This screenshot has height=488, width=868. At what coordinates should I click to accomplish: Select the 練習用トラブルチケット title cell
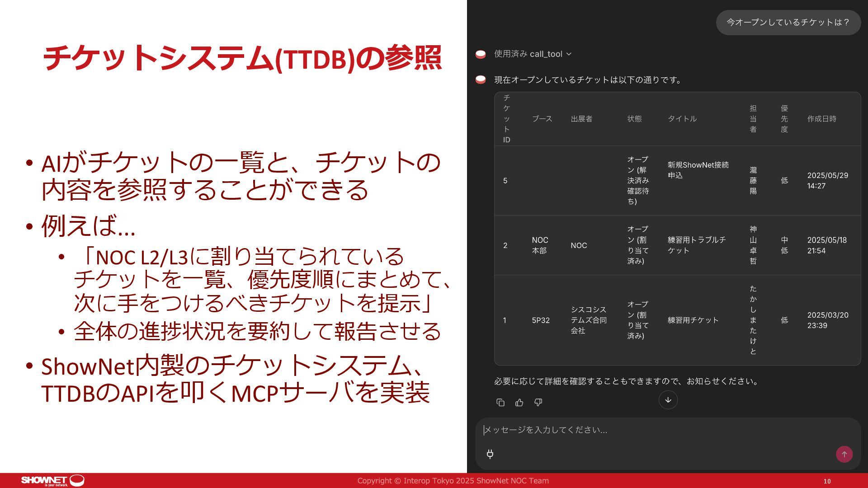click(696, 245)
